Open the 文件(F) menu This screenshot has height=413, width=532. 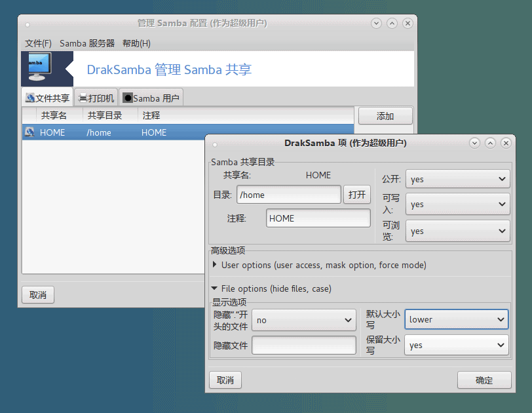(39, 43)
